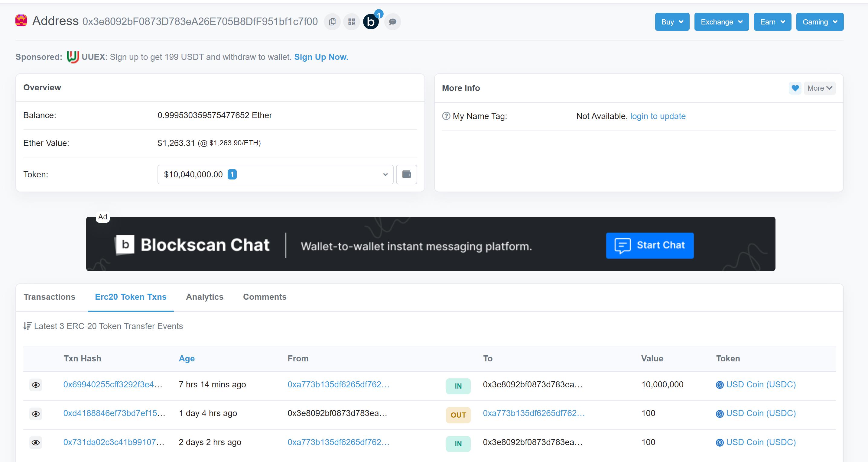Open the Analytics tab
The image size is (868, 462).
click(205, 297)
